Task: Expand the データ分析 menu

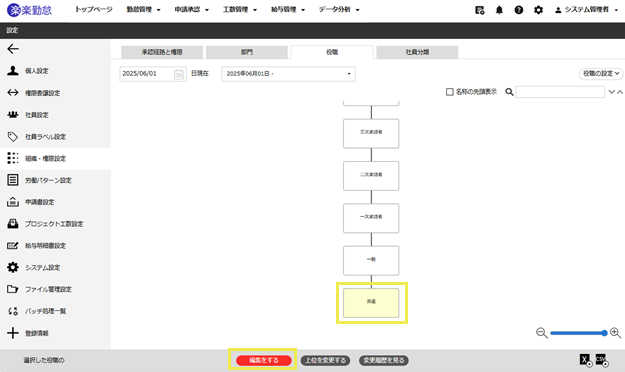Action: [x=339, y=10]
